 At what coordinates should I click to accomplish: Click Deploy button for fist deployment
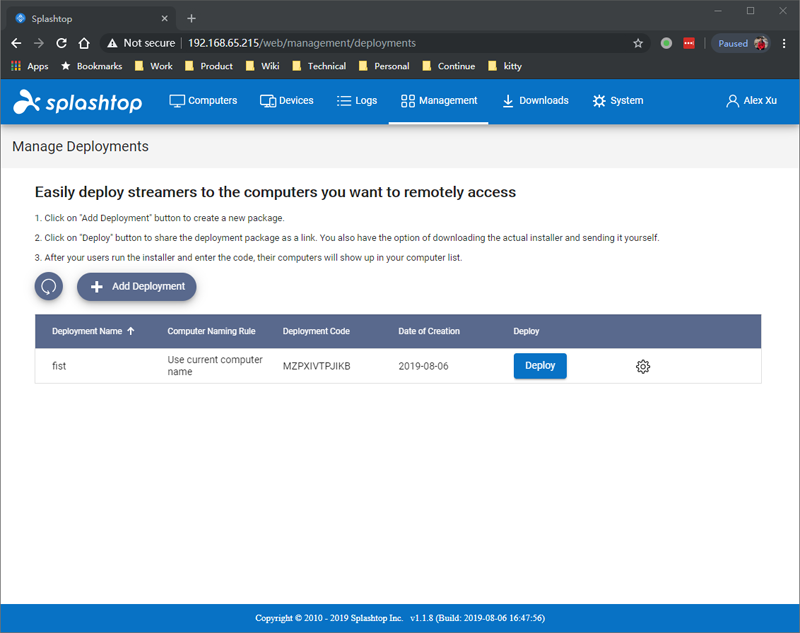tap(540, 366)
